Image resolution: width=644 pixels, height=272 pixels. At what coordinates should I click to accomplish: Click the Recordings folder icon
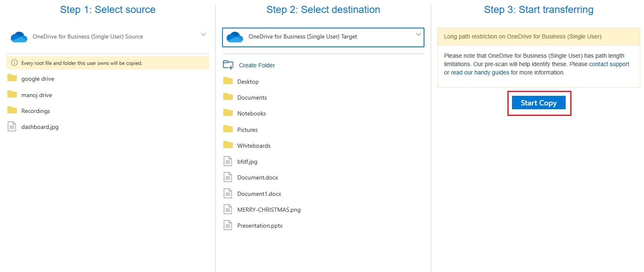click(x=12, y=110)
